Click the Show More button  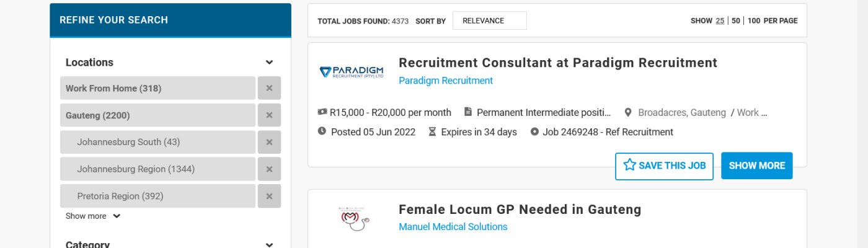point(756,166)
